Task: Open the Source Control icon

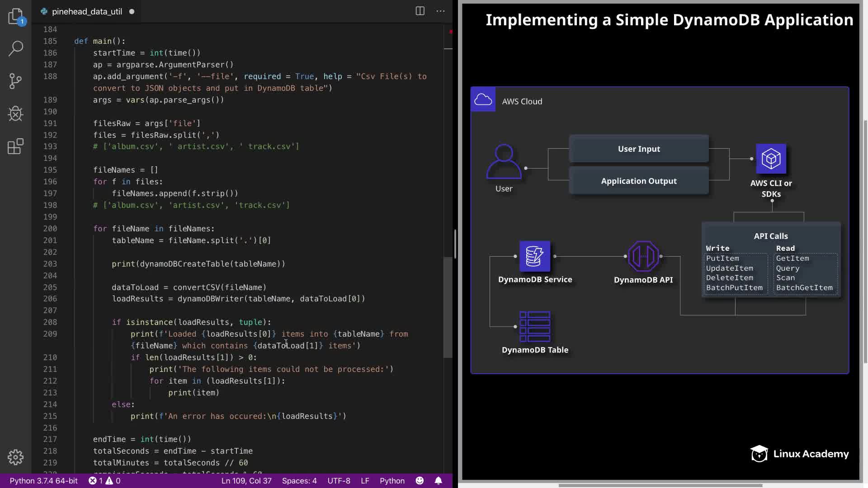Action: coord(16,81)
